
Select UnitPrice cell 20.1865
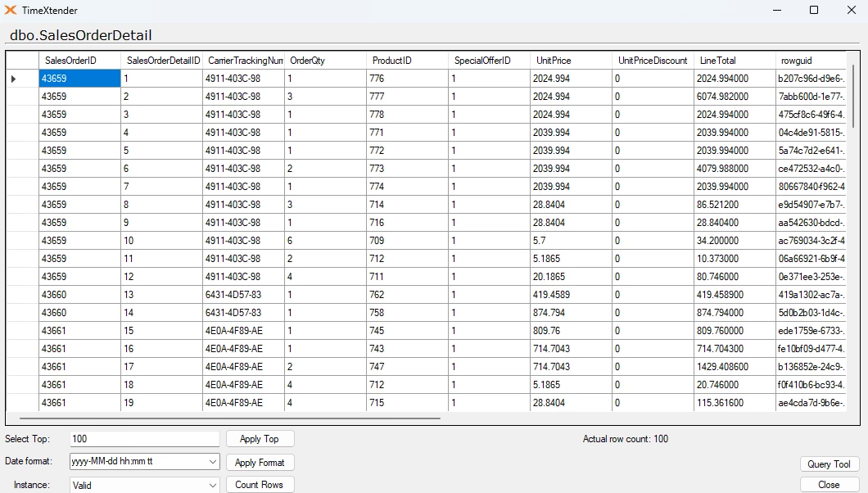(x=572, y=277)
